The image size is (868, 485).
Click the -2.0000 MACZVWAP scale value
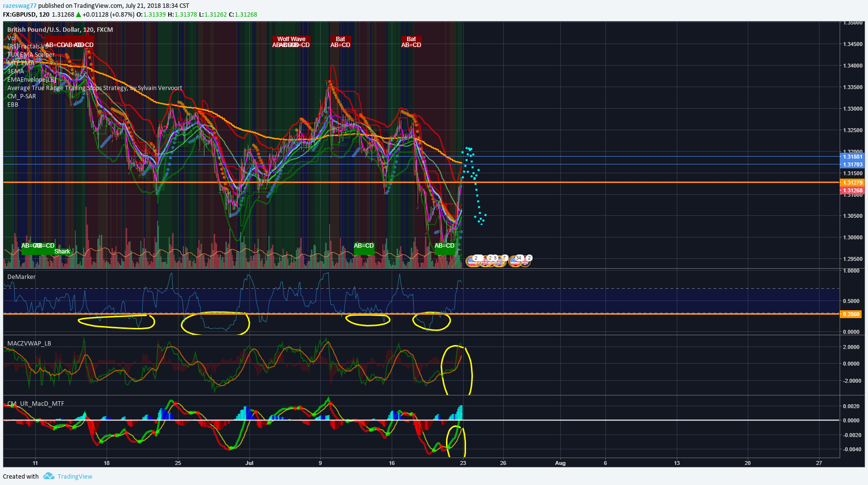851,381
